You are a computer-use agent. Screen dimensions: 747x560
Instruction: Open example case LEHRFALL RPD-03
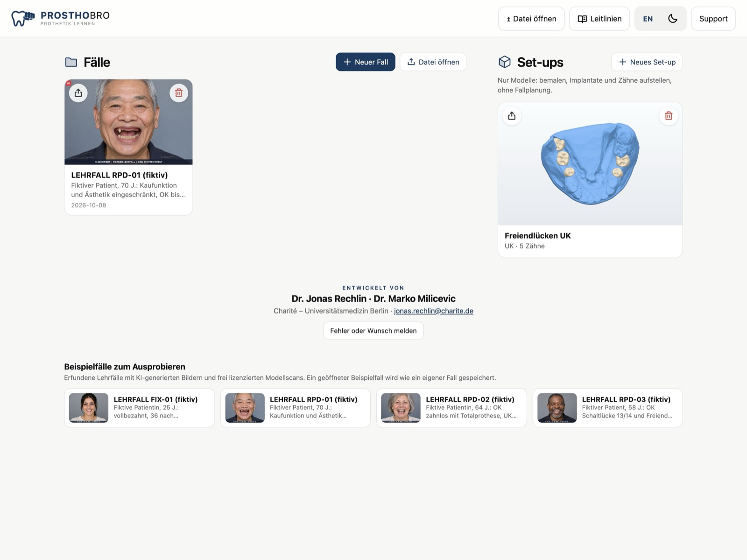pyautogui.click(x=608, y=408)
